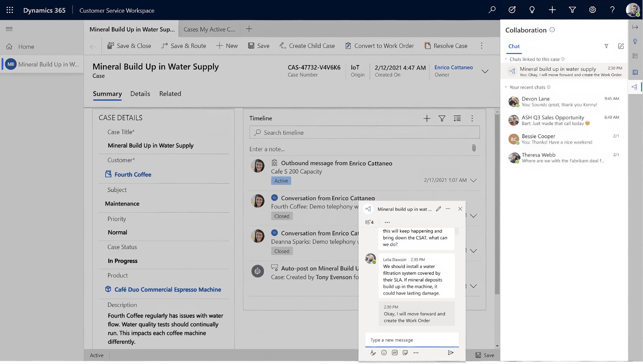Image resolution: width=643 pixels, height=364 pixels.
Task: Click Save & Route
Action: (184, 46)
